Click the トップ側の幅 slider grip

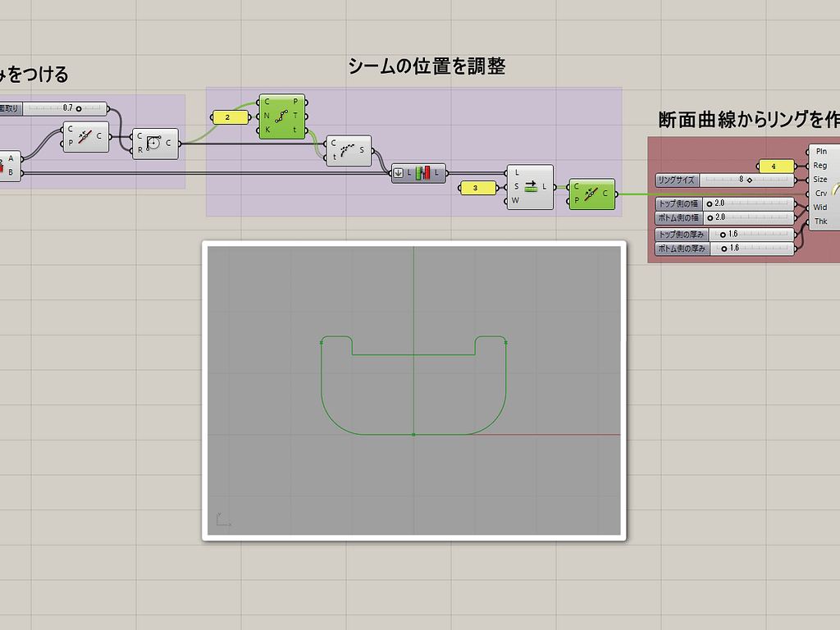pos(711,203)
